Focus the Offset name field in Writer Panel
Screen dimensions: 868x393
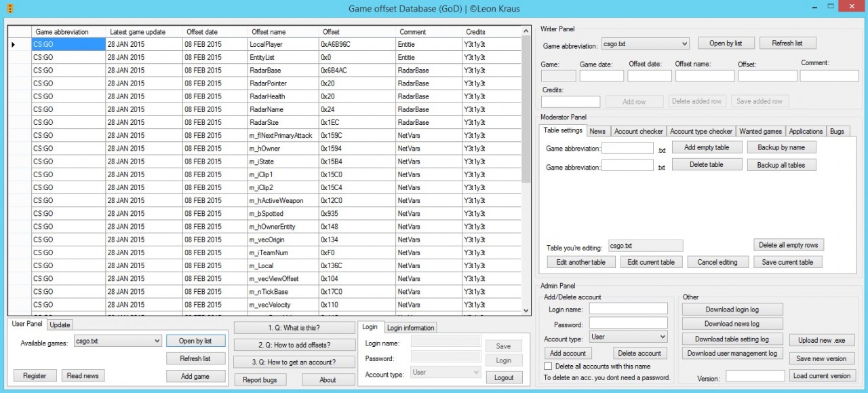[705, 76]
